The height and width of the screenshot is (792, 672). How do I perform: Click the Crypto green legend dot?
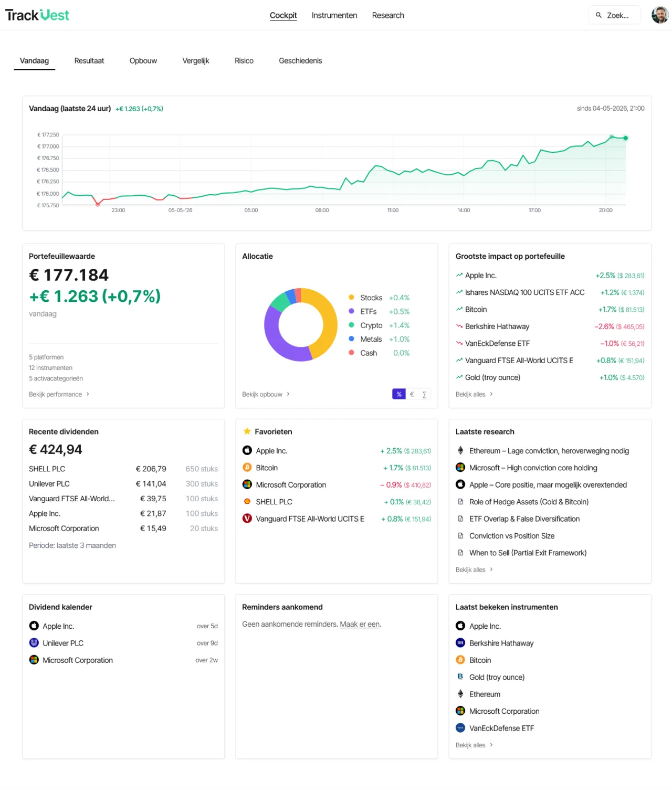[x=351, y=325]
